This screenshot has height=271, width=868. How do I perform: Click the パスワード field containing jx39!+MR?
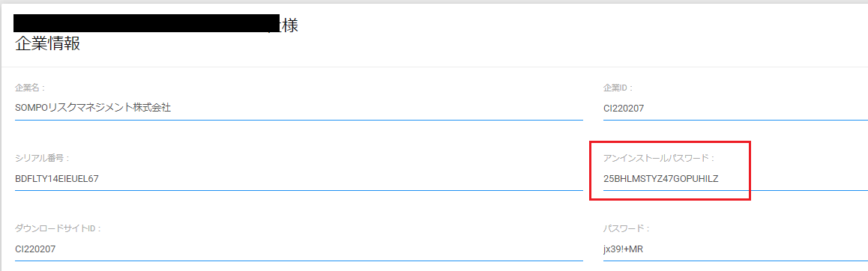[735, 249]
